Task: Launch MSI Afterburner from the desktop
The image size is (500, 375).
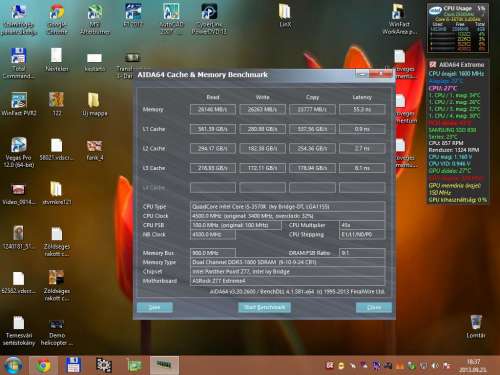Action: 95,19
